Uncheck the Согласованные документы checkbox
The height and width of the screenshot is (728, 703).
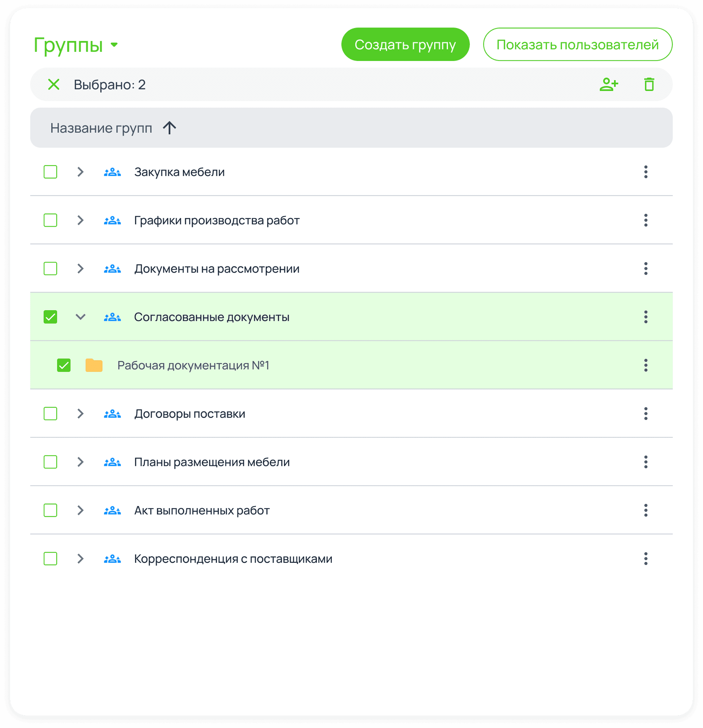click(x=51, y=317)
